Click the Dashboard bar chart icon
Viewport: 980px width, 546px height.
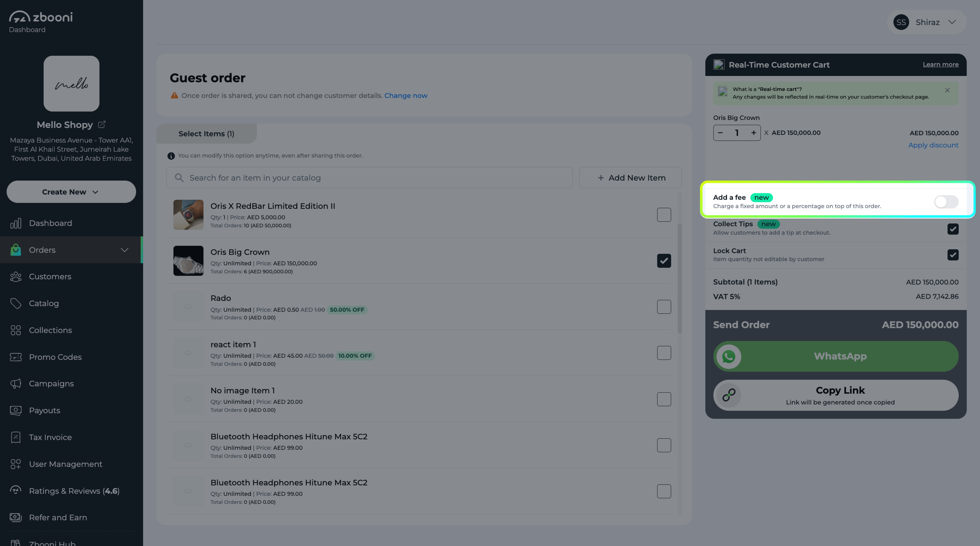(x=16, y=223)
